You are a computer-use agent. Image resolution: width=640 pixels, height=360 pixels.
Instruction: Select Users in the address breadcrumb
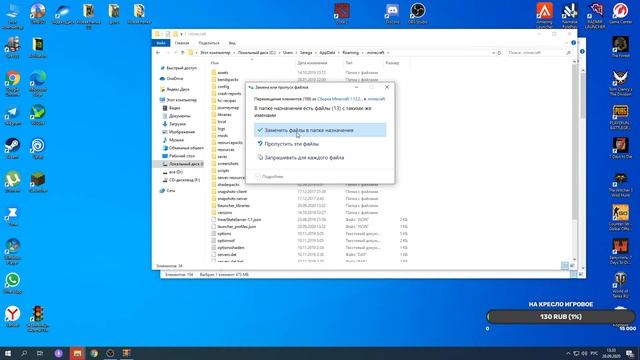288,53
